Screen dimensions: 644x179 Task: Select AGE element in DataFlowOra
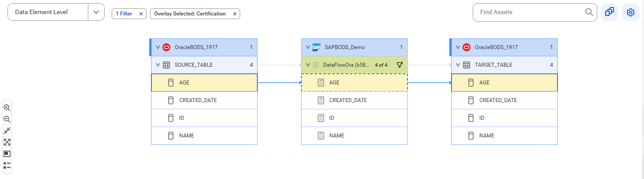354,83
